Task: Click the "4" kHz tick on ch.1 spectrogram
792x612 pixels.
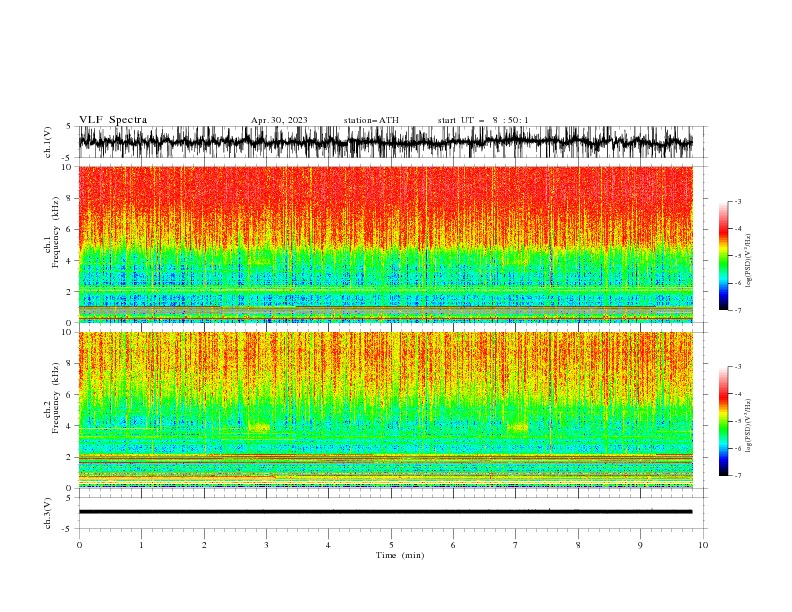Action: 69,261
